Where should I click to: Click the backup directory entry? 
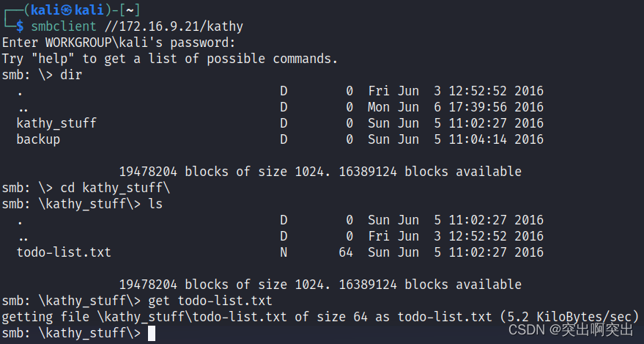(x=38, y=139)
